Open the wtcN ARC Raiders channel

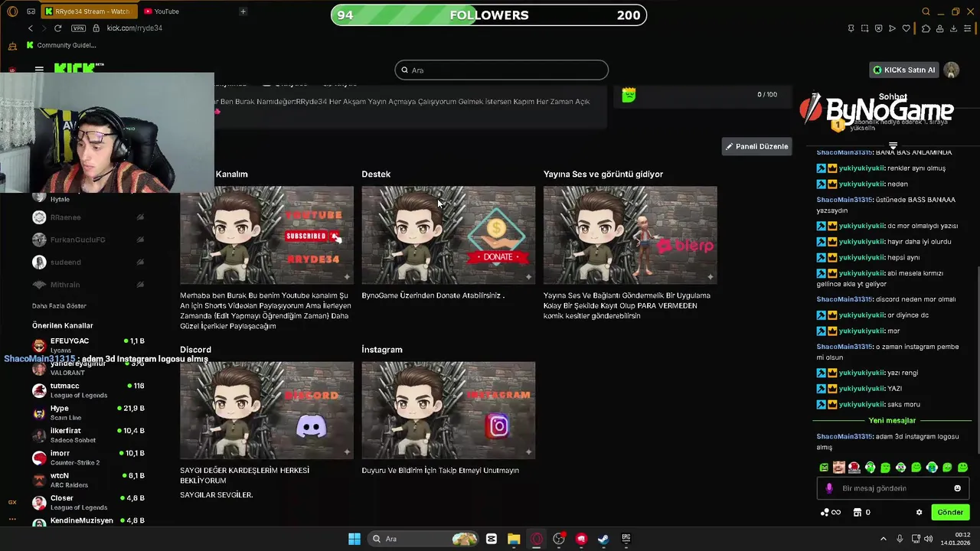click(x=88, y=480)
